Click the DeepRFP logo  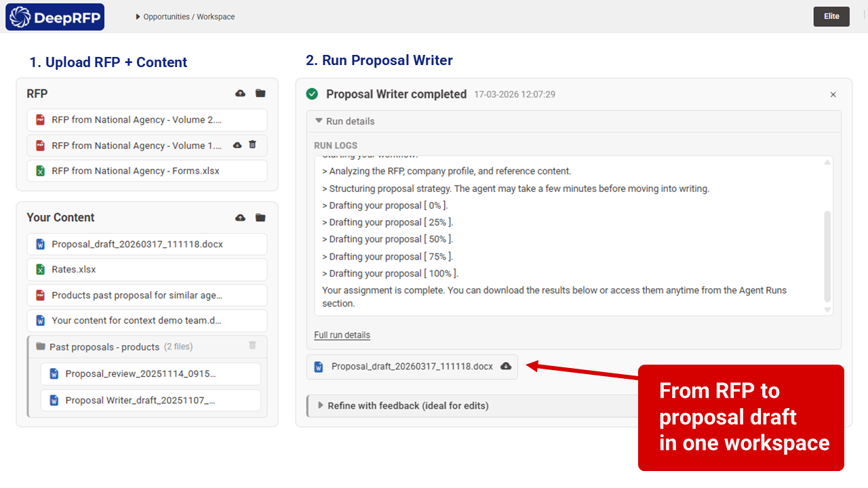point(55,16)
